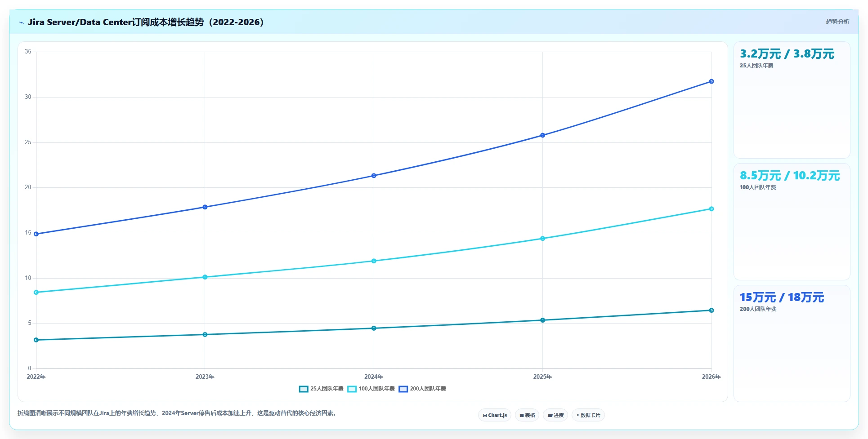Click the 2025年 x-axis label

(x=542, y=377)
